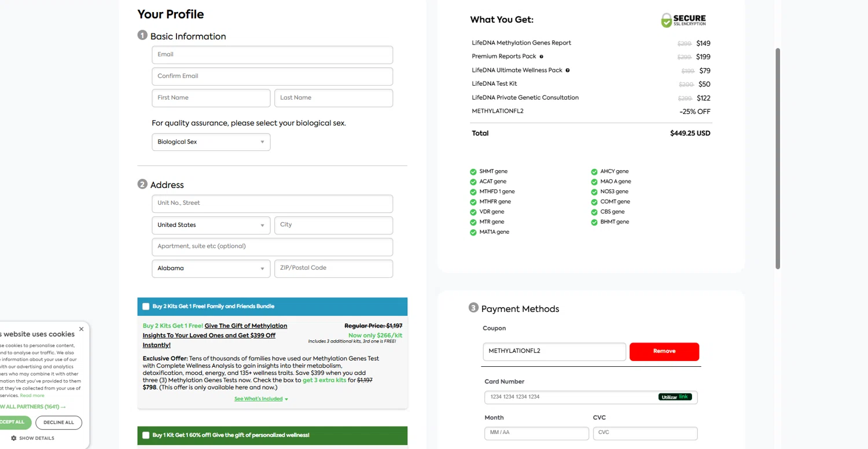This screenshot has height=449, width=868.
Task: Click 'Now only $266/kit' text
Action: [x=375, y=336]
